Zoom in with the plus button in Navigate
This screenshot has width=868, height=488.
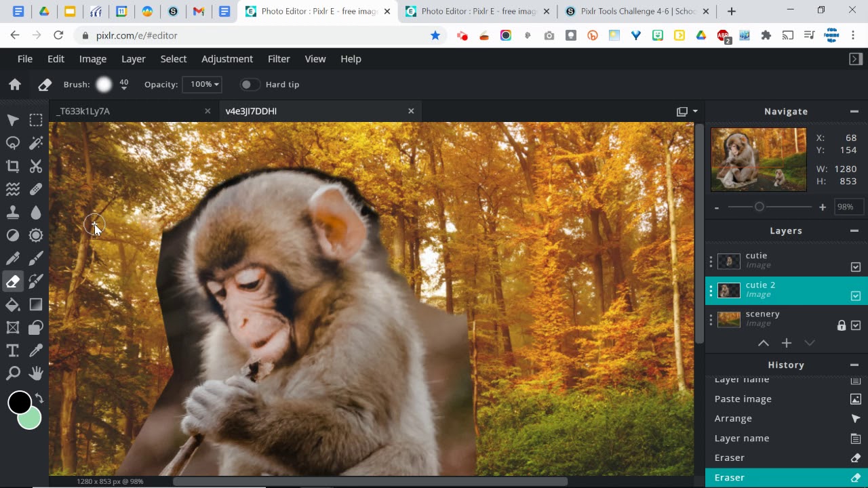click(823, 207)
